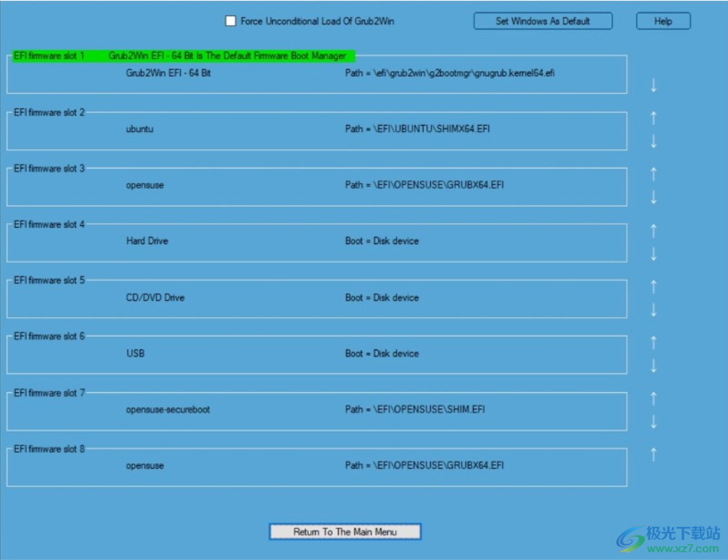Move opensuse slot 3 up
The image size is (728, 560).
[654, 174]
